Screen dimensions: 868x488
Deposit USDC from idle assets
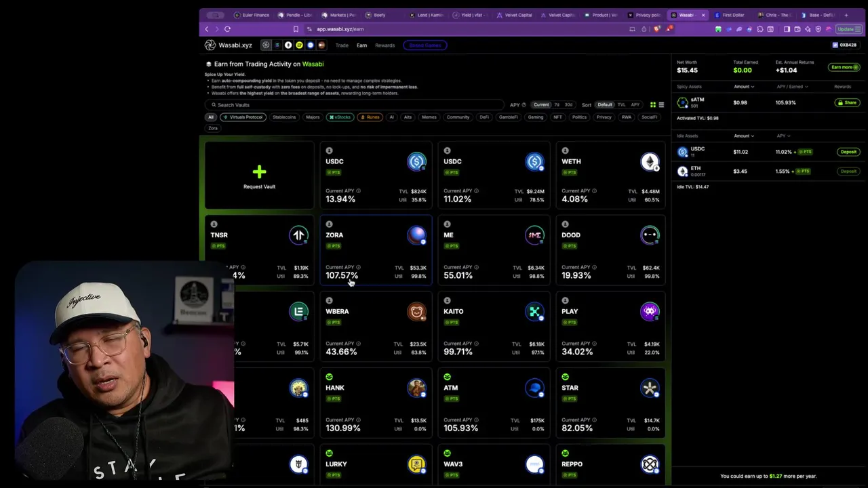[848, 152]
